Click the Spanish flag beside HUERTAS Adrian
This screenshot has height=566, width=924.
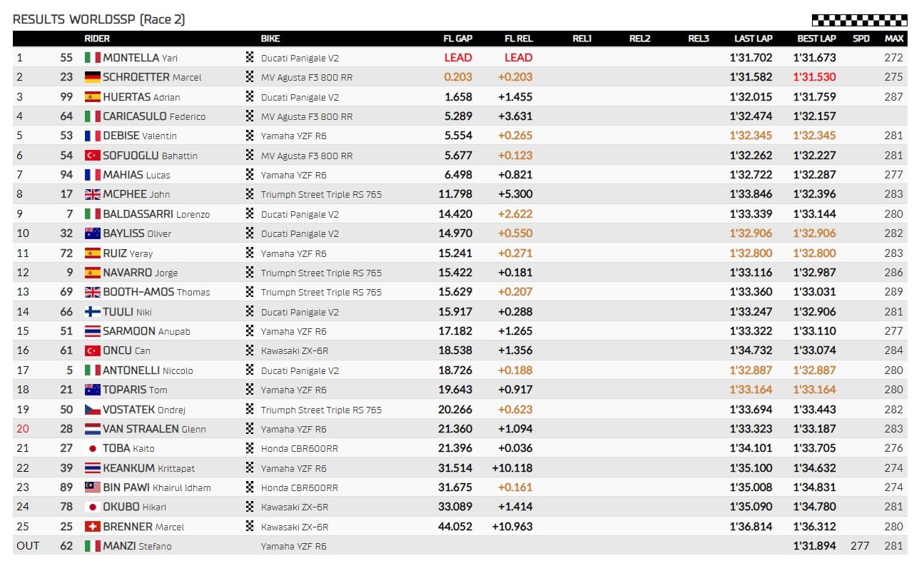click(x=92, y=96)
